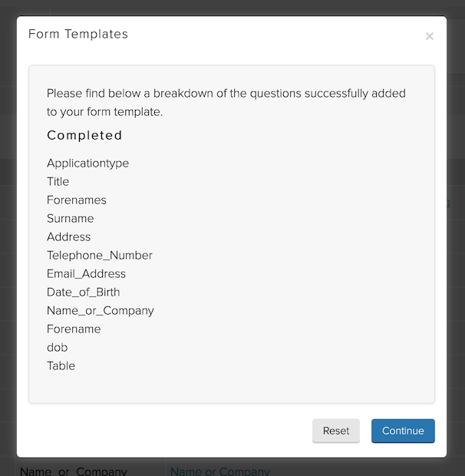This screenshot has height=476, width=465.
Task: Click the Reset button
Action: pyautogui.click(x=336, y=431)
